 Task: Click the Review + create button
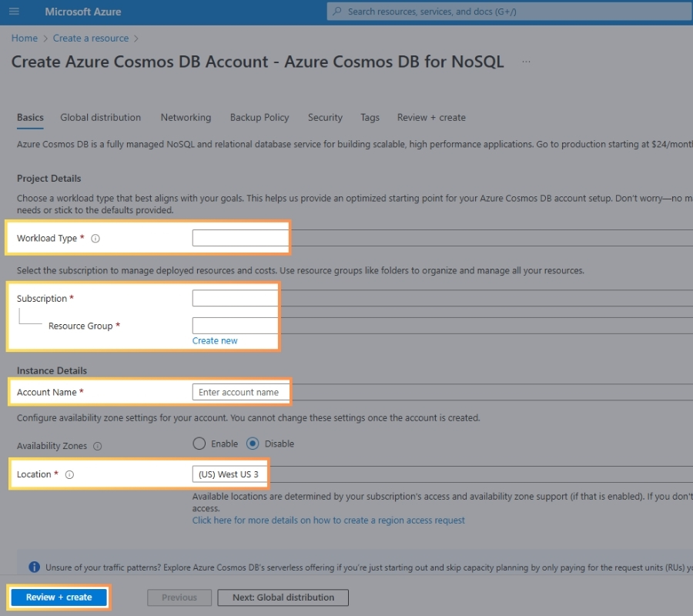[x=59, y=598]
